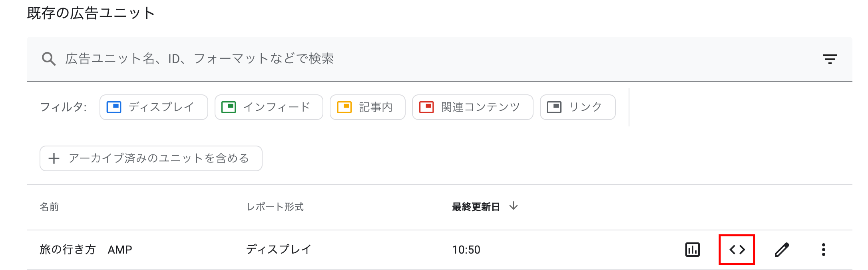This screenshot has width=868, height=270.
Task: Open the filter list icon
Action: (x=830, y=59)
